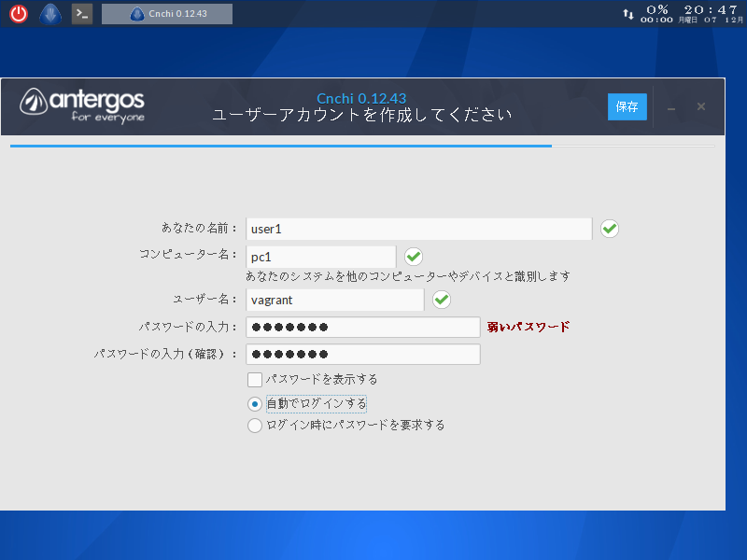This screenshot has width=747, height=560.
Task: Enable the show password checkbox
Action: 255,379
